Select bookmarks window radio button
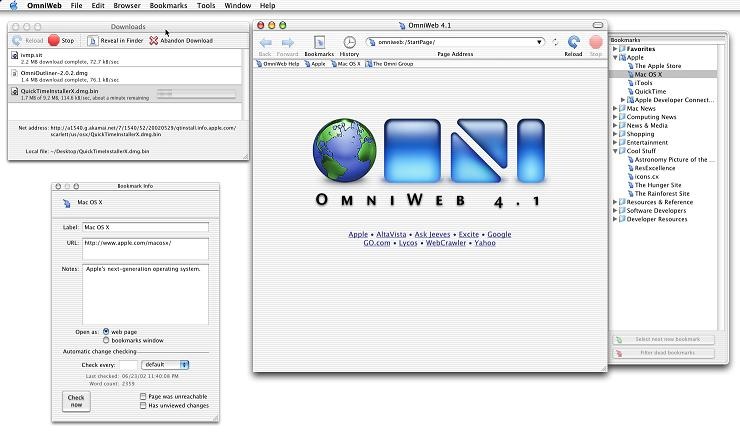 coord(106,340)
